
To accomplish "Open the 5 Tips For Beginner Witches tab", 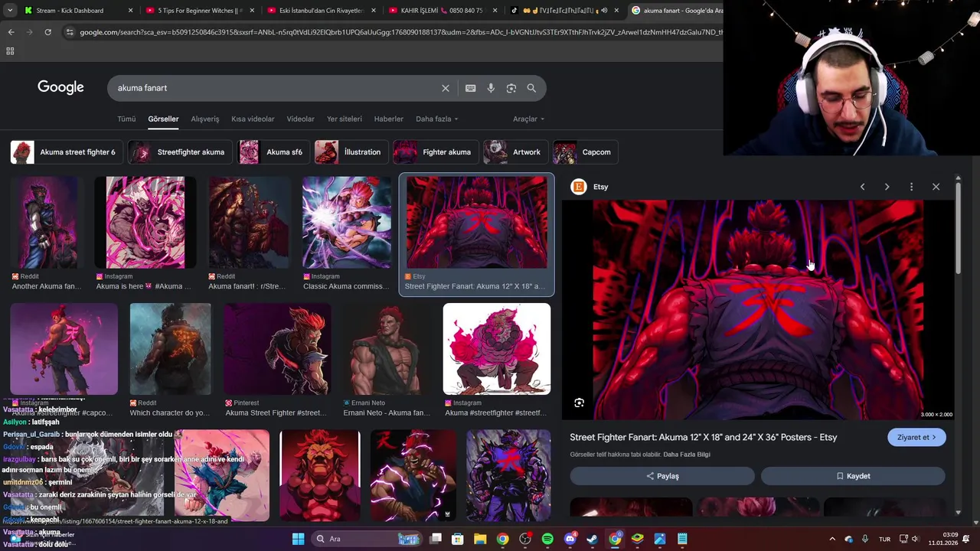I will click(199, 11).
